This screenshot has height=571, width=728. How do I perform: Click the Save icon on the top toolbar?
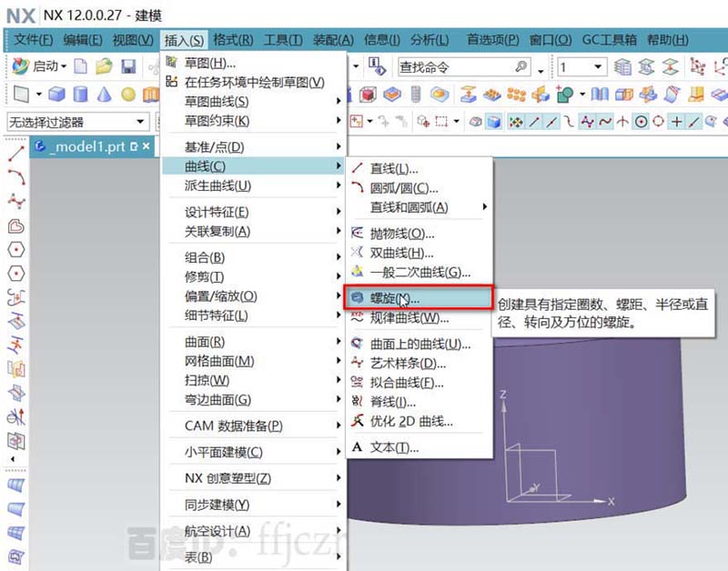[x=127, y=65]
